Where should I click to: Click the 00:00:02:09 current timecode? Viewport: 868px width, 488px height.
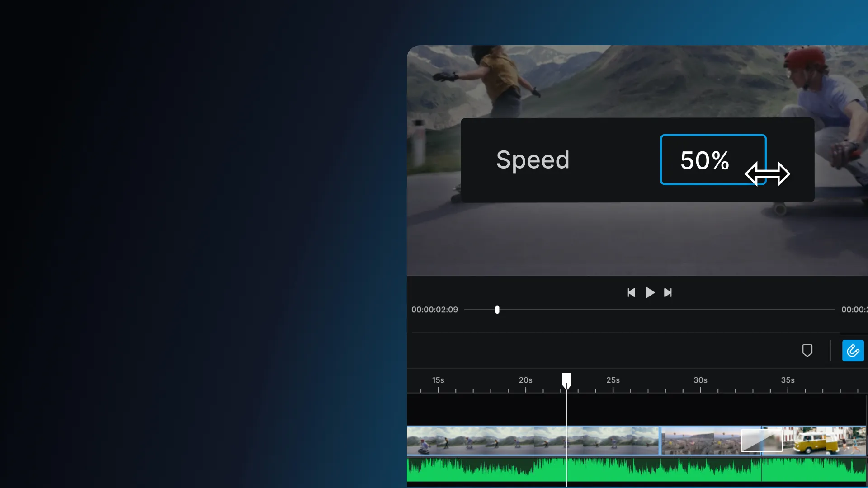(434, 310)
